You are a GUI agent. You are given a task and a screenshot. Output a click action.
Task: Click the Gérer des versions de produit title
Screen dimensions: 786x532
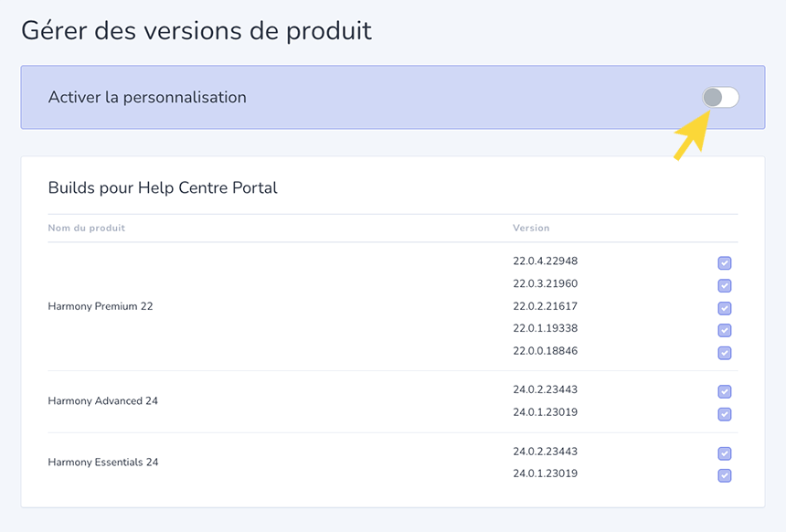(196, 30)
